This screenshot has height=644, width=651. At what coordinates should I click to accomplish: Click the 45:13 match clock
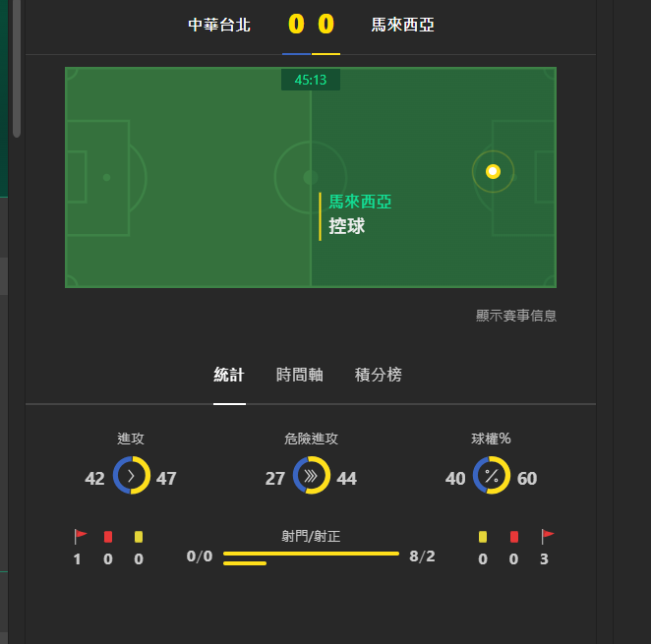tap(310, 81)
